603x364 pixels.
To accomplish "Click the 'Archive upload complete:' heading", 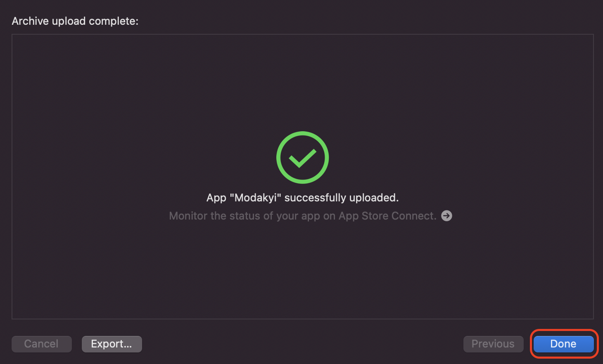I will point(75,21).
